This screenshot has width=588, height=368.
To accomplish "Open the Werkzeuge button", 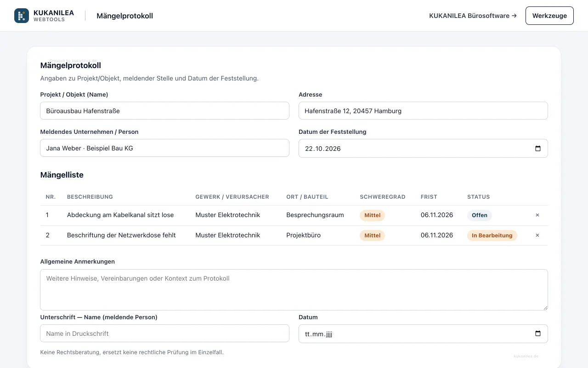I will (x=549, y=16).
